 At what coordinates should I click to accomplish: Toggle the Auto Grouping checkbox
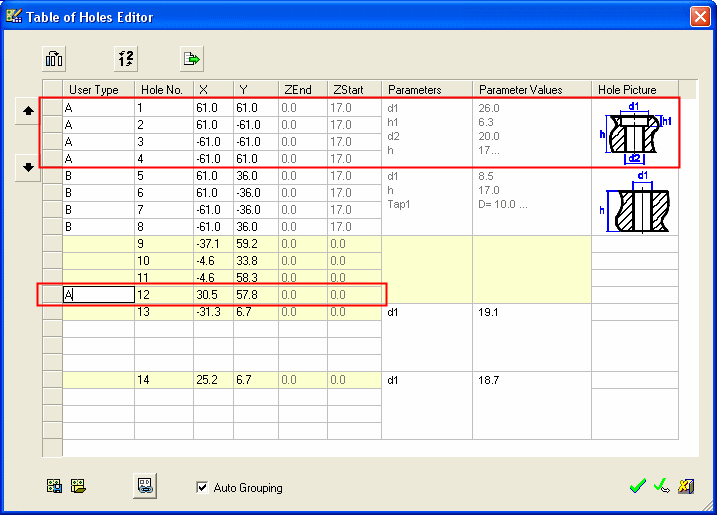tap(203, 488)
